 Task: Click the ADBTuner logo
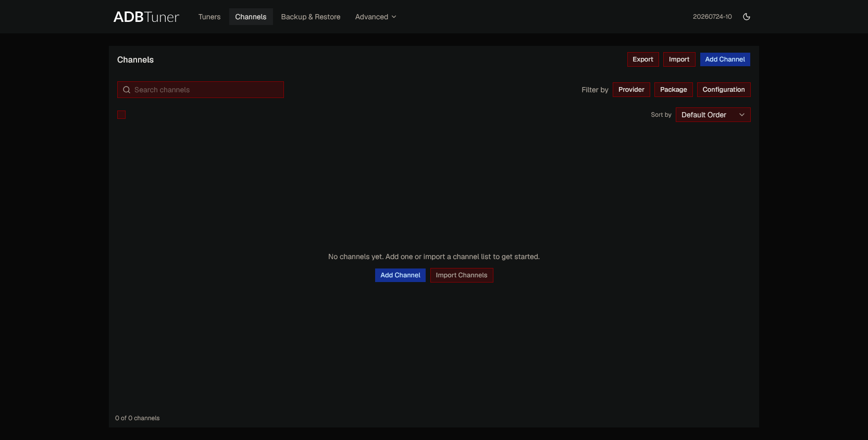tap(146, 17)
